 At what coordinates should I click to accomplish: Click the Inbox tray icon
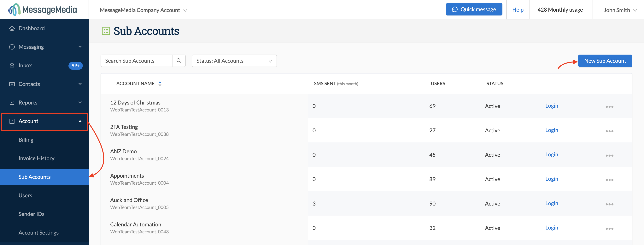tap(12, 65)
